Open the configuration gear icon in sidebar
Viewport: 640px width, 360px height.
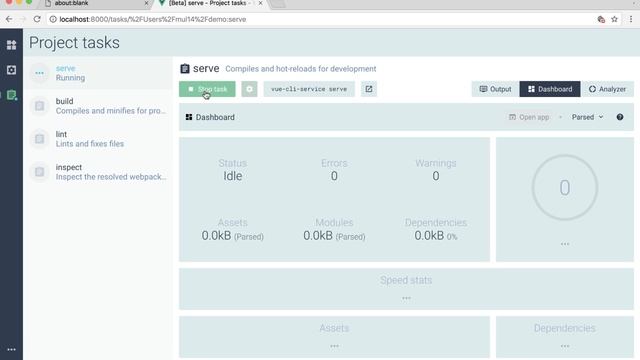coord(11,70)
